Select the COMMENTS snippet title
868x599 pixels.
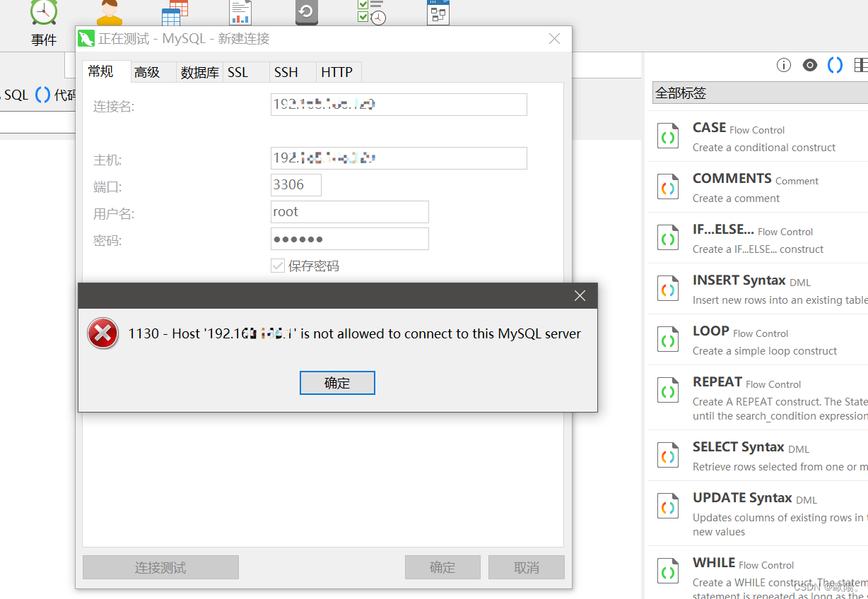pos(756,179)
